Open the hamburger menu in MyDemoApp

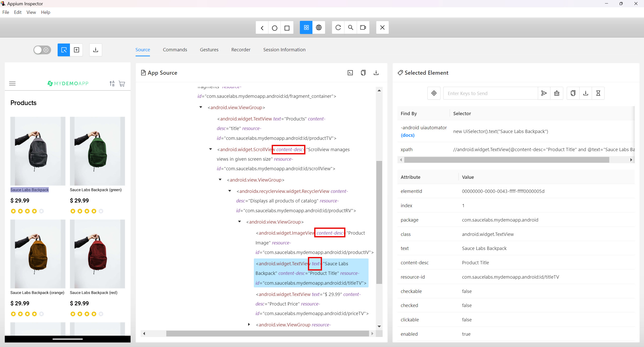tap(12, 83)
